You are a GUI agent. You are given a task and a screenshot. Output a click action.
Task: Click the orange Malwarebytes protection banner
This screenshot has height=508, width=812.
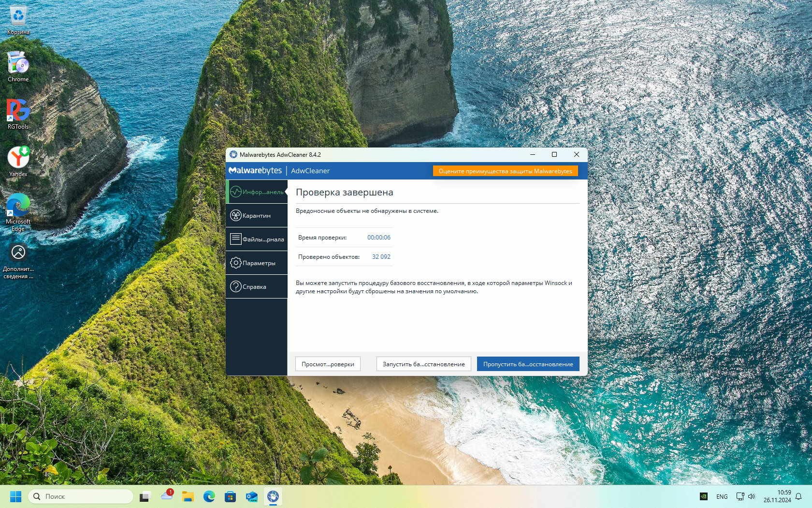click(505, 171)
